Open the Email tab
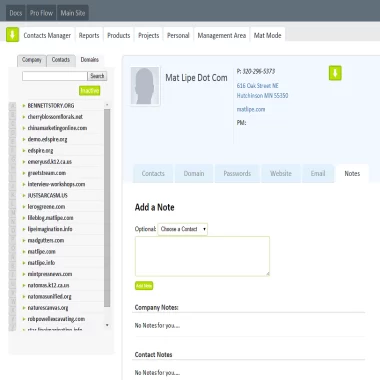Screen dimensions: 380x380 coord(318,173)
